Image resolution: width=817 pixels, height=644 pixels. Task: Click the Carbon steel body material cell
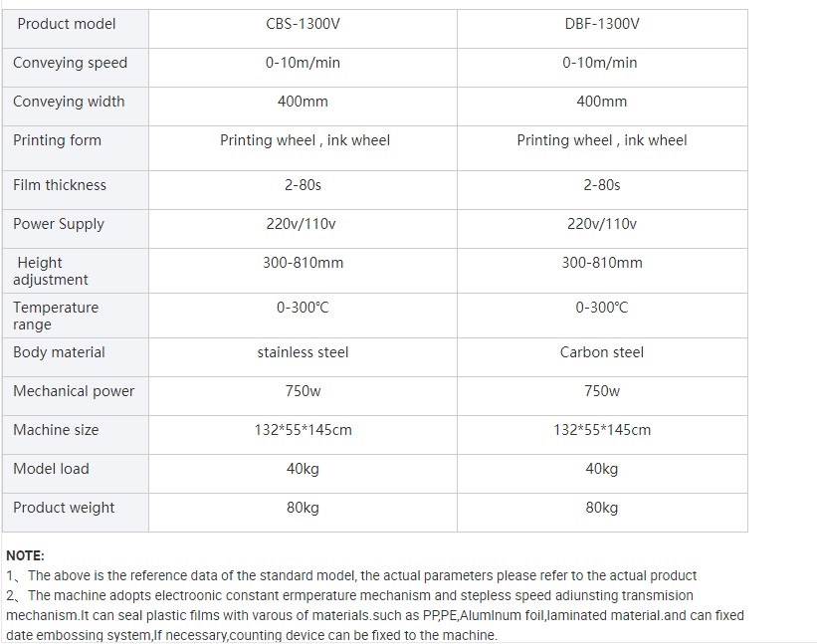coord(602,357)
